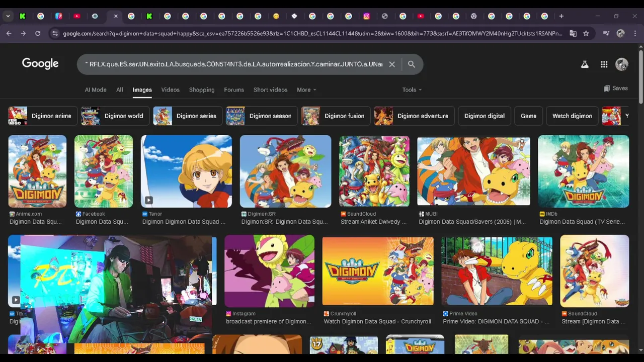Select the Game filter chip

pyautogui.click(x=528, y=116)
